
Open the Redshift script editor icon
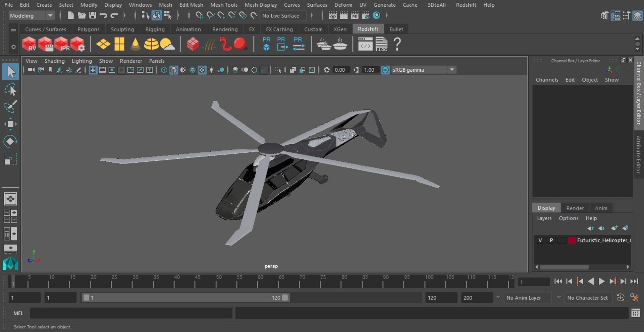pos(365,44)
